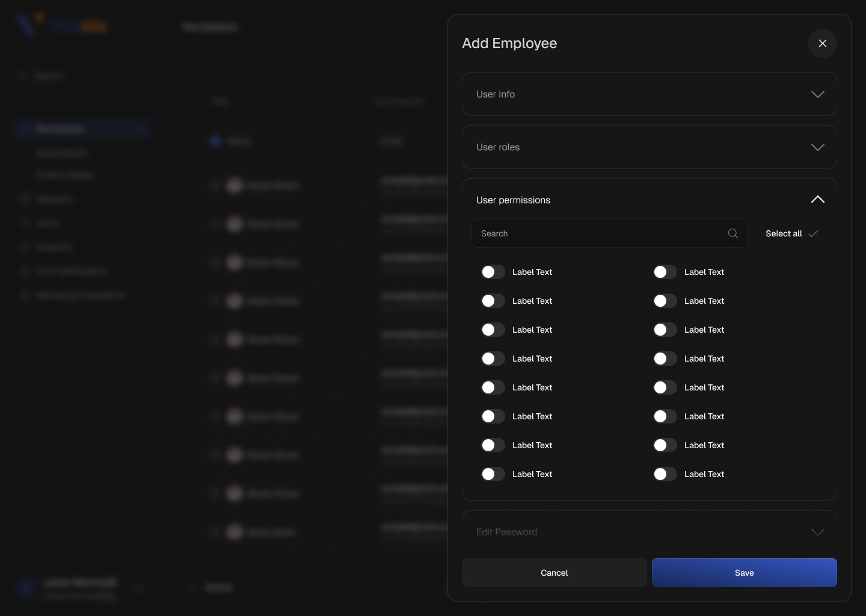Enable the bottommost toggle in the left permissions column

(x=493, y=474)
